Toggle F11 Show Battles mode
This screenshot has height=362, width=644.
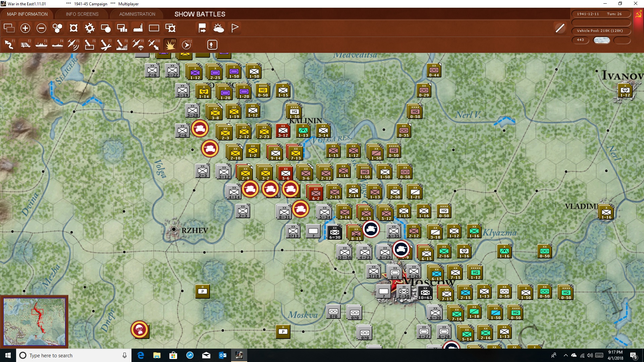coord(170,45)
